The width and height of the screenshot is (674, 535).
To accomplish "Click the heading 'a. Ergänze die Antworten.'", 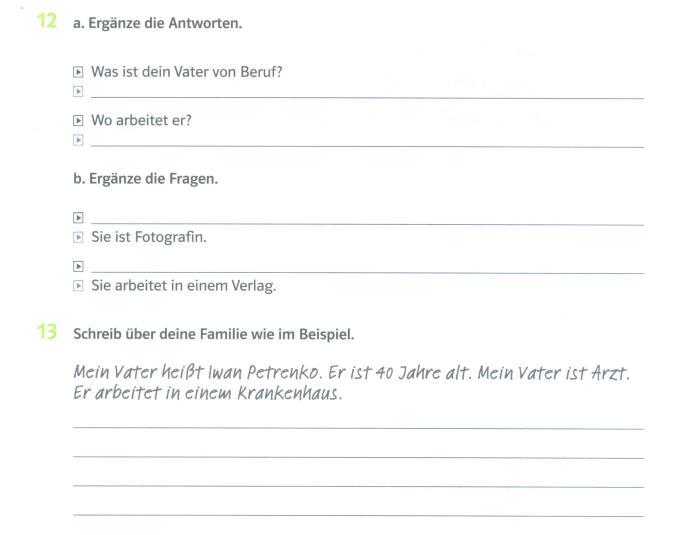I will 158,23.
